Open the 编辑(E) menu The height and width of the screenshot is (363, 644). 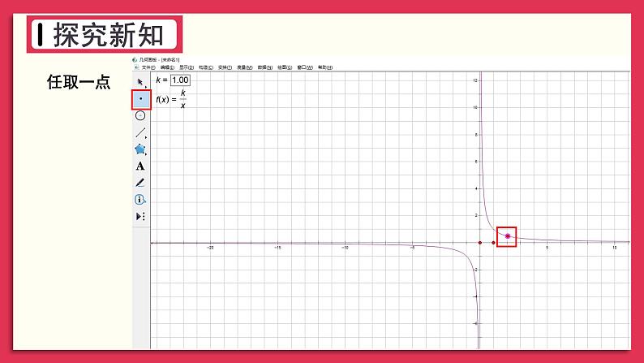pos(167,67)
